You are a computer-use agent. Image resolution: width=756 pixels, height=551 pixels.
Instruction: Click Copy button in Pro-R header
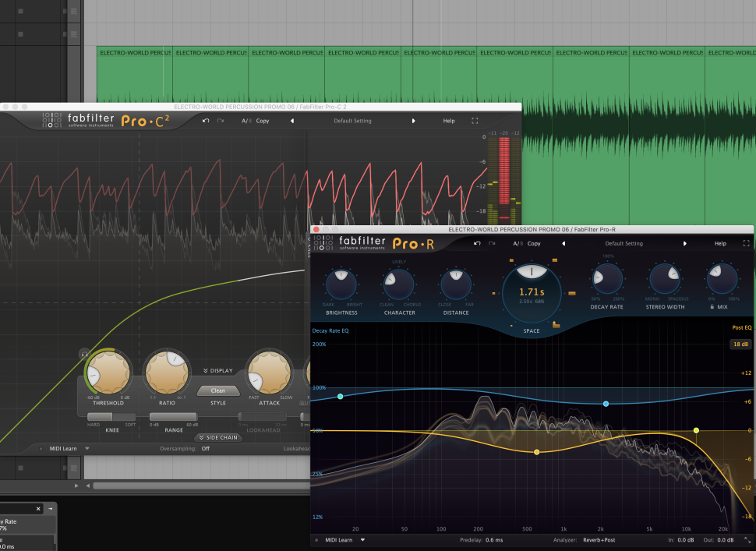point(534,243)
